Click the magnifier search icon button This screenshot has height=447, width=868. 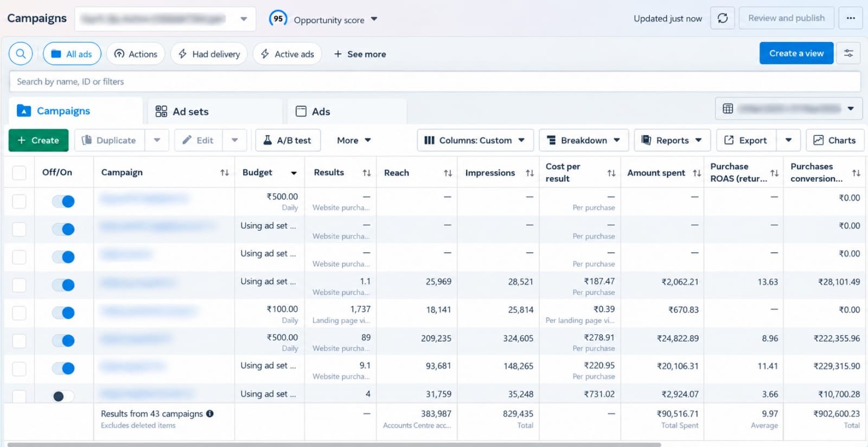(x=21, y=54)
